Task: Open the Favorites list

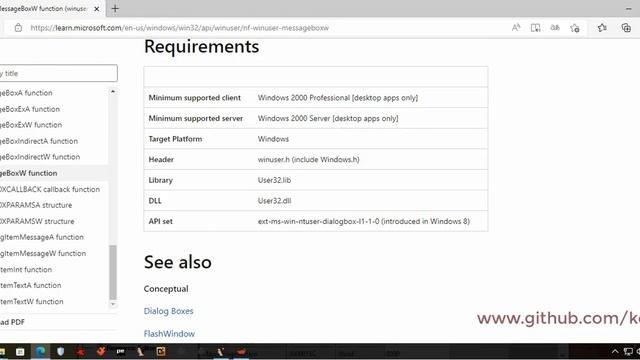Action: pos(602,28)
